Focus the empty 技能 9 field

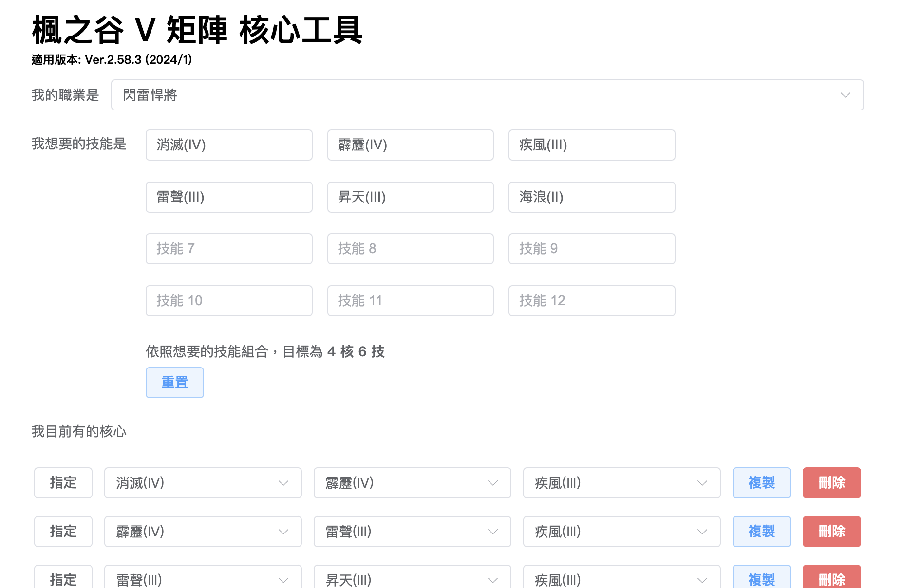[x=592, y=249]
